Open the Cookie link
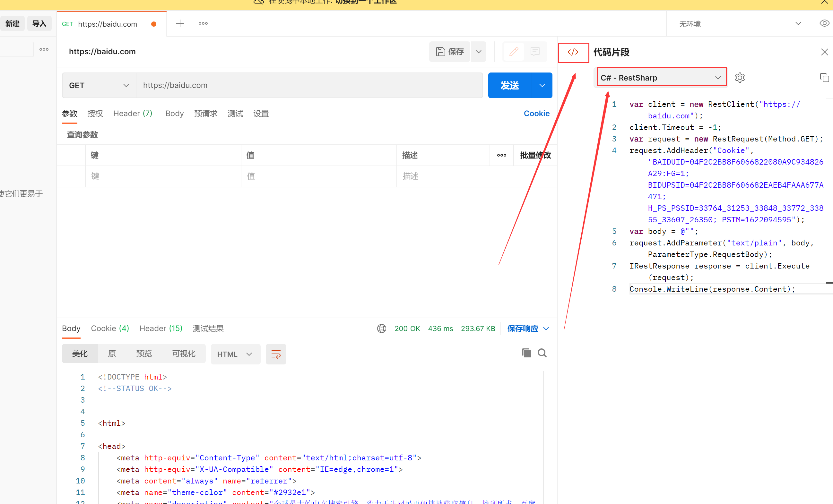This screenshot has width=833, height=504. [536, 114]
